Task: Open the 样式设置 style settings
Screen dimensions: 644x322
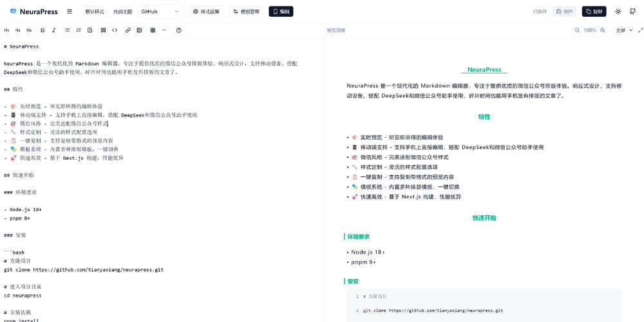Action: 206,12
